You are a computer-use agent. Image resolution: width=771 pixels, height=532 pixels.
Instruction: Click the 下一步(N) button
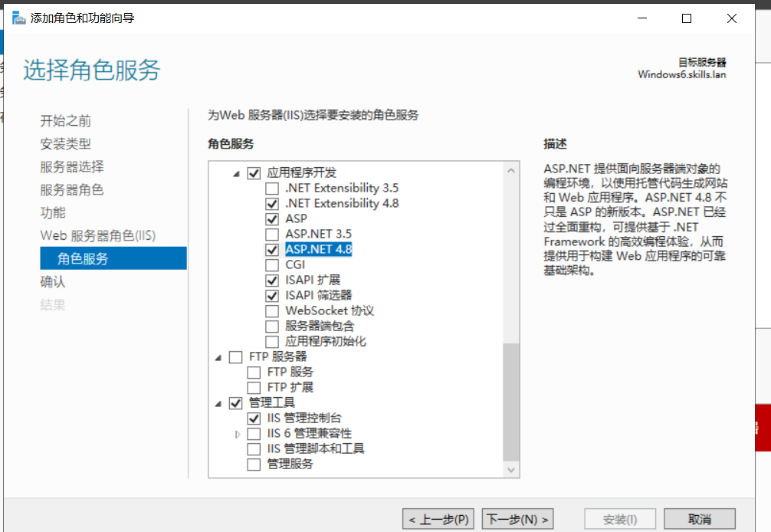[518, 519]
